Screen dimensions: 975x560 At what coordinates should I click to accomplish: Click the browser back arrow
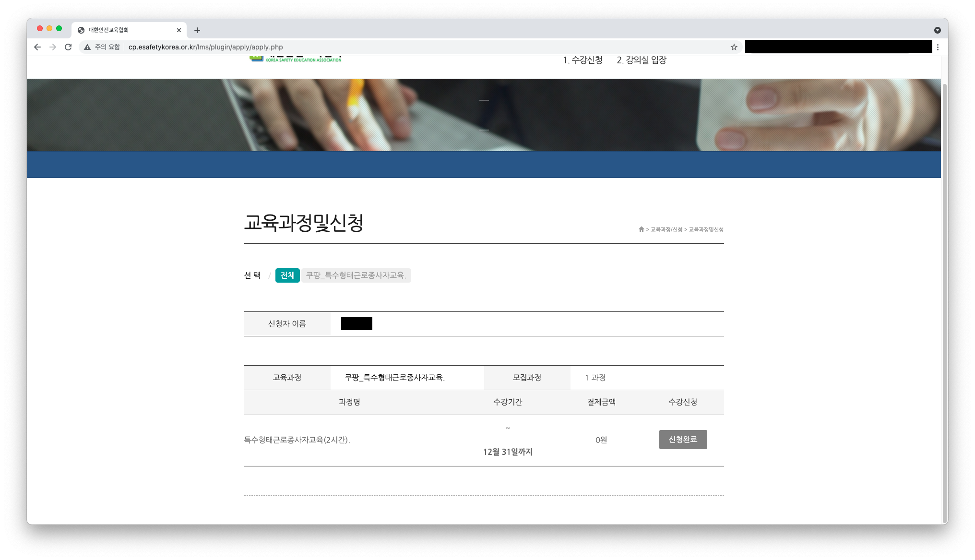pos(37,47)
